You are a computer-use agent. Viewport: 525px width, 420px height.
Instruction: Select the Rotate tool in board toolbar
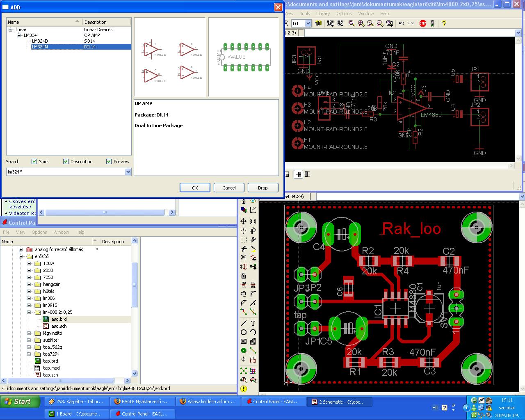[x=253, y=231]
